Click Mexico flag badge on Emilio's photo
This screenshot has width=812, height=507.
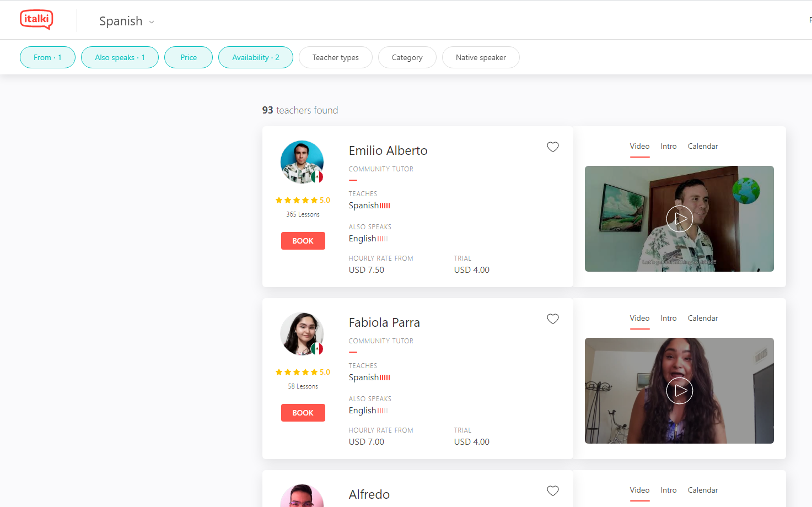tap(317, 177)
